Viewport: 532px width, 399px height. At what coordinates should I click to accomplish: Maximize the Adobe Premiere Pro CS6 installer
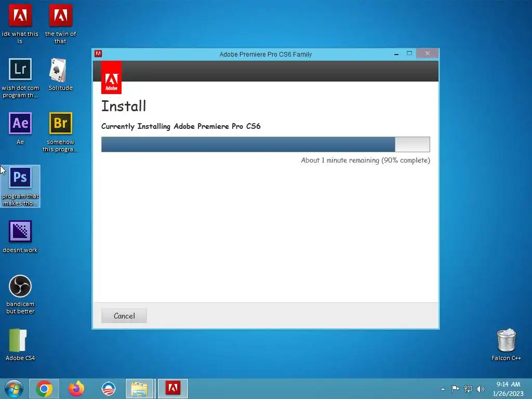pos(409,54)
